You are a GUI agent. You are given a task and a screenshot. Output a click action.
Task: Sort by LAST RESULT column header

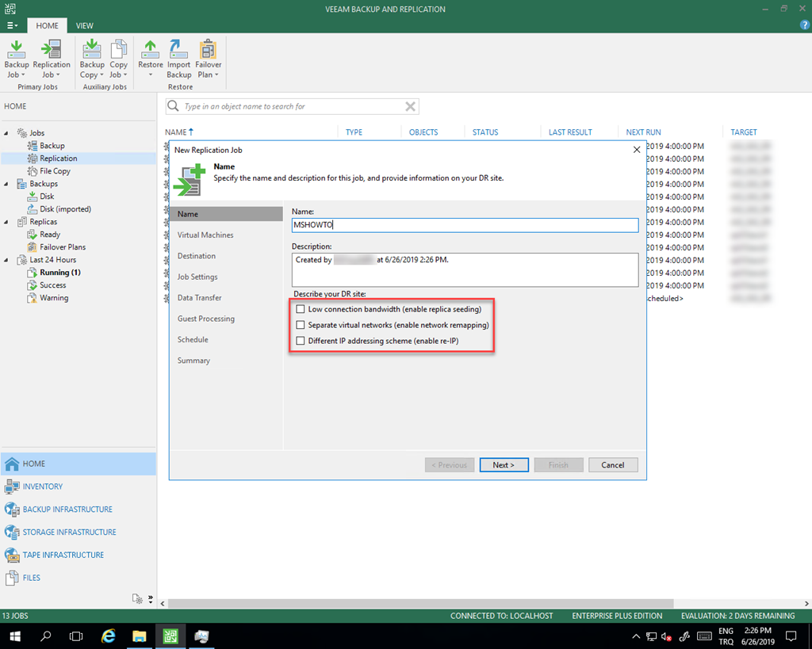click(x=570, y=132)
